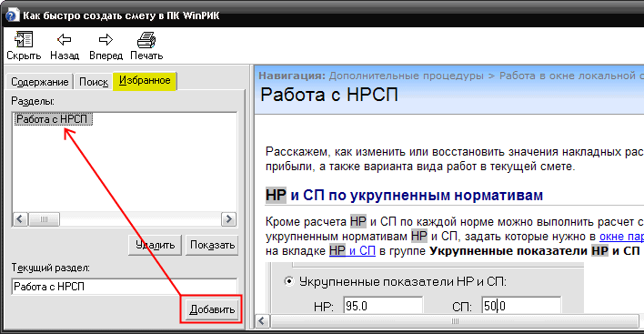Viewport: 644px width, 334px height.
Task: Open the 'НР и СП' hyperlink
Action: (x=352, y=250)
